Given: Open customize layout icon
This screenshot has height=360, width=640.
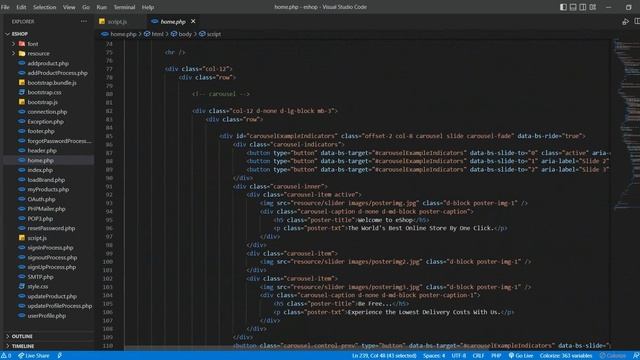Looking at the screenshot, I should 593,7.
